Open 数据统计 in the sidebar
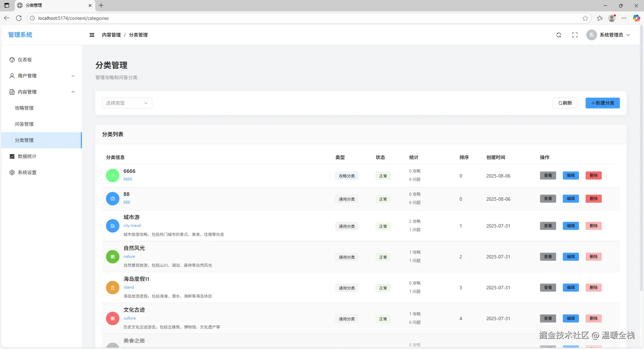The width and height of the screenshot is (644, 349). 42,156
